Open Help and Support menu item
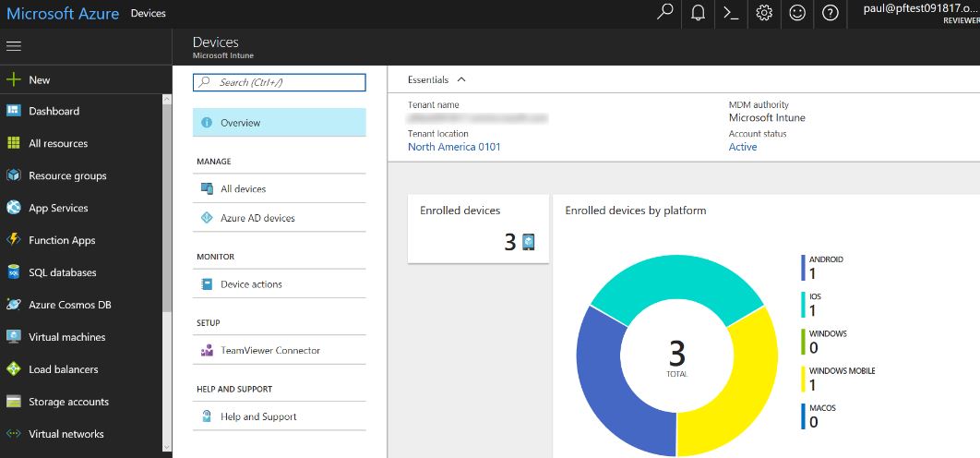Viewport: 980px width, 458px height. (280, 416)
